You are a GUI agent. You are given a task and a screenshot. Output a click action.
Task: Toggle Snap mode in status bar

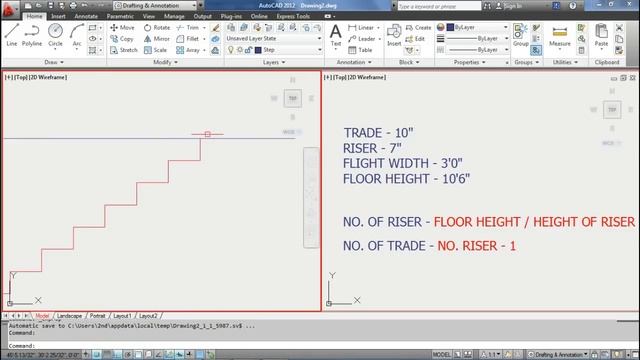click(x=96, y=355)
